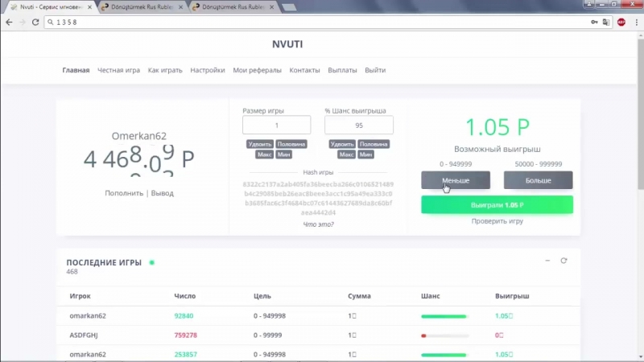Viewport: 644px width, 362px height.
Task: Open the Что это? hash explanation
Action: click(318, 224)
